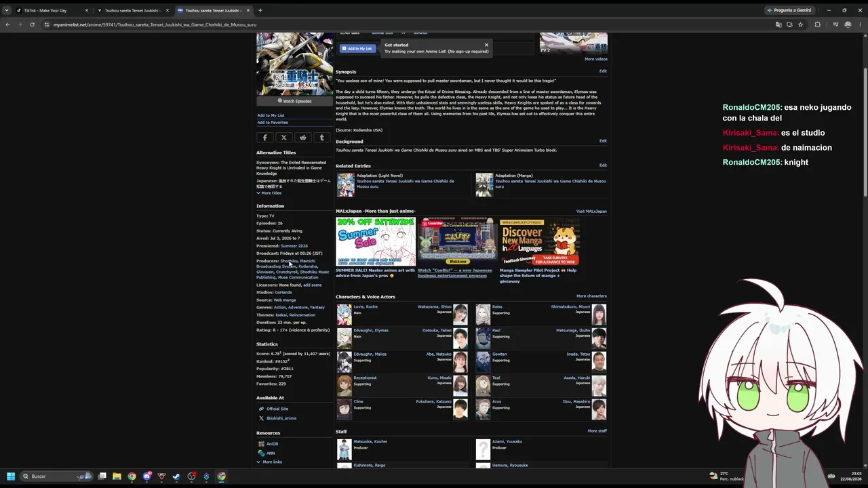Reload the MyAnimeList page

(32, 24)
